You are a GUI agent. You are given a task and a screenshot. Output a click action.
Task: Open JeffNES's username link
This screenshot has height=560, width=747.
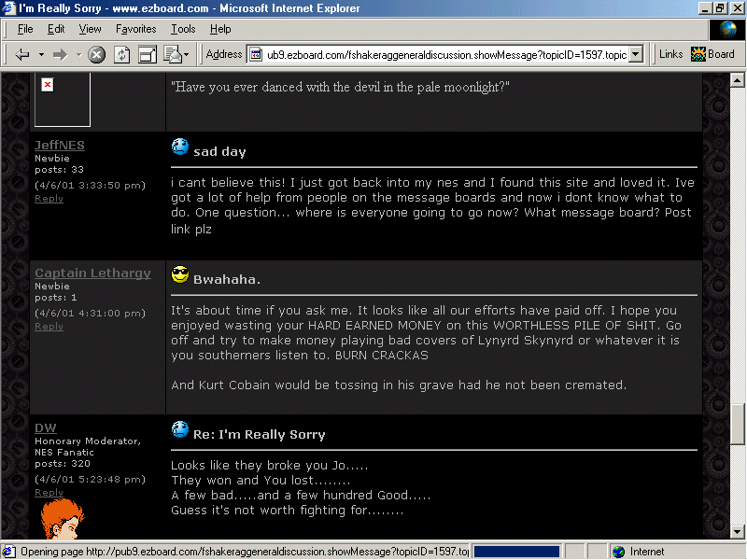pyautogui.click(x=60, y=145)
